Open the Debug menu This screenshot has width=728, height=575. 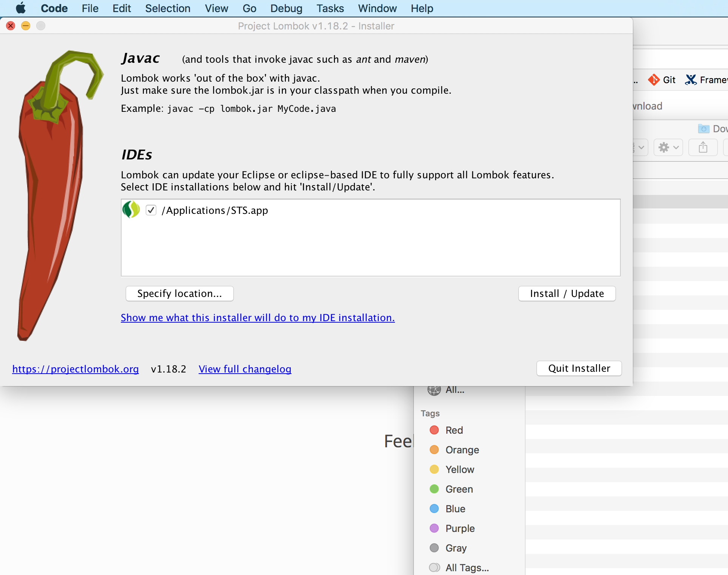tap(286, 8)
